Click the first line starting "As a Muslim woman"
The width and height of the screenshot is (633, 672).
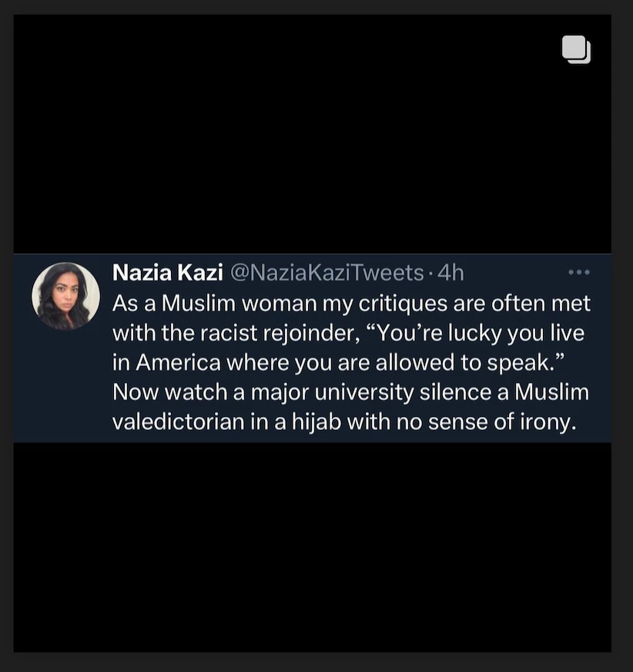(351, 303)
